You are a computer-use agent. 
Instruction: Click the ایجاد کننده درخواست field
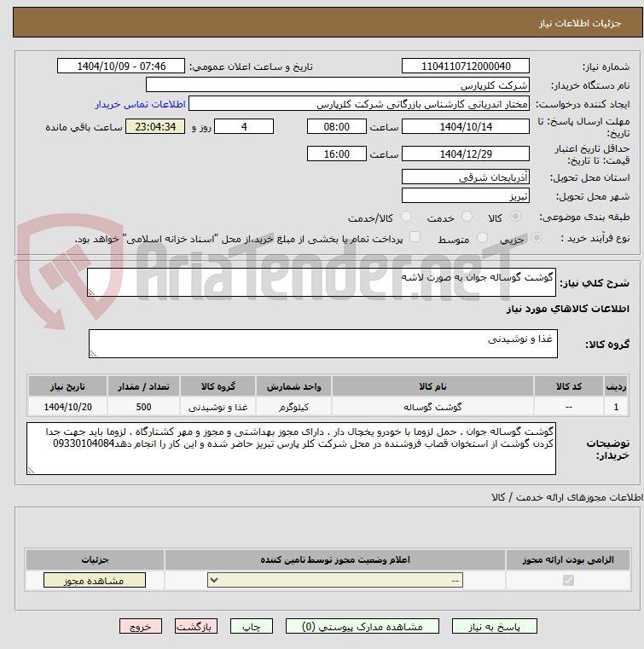point(359,103)
